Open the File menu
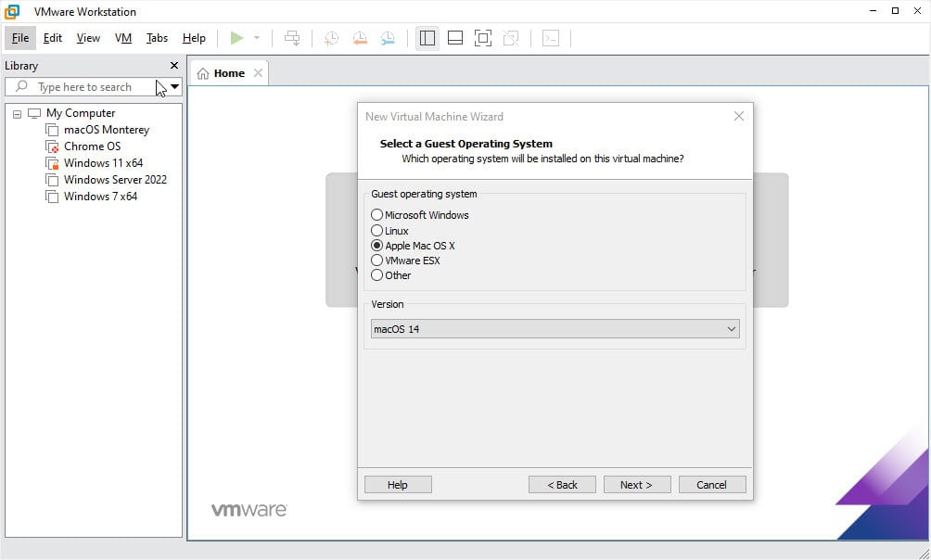931x560 pixels. tap(20, 38)
